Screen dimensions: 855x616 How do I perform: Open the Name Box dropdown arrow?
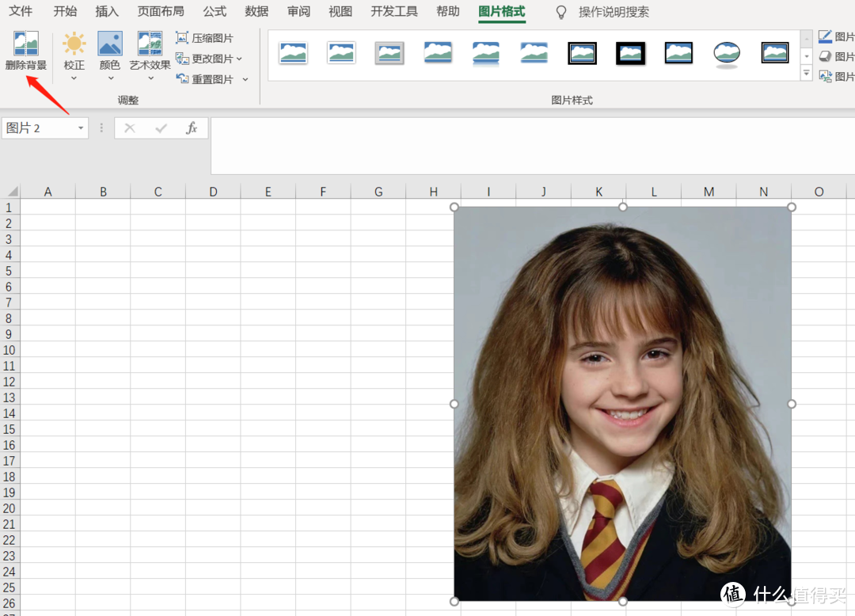pyautogui.click(x=81, y=128)
